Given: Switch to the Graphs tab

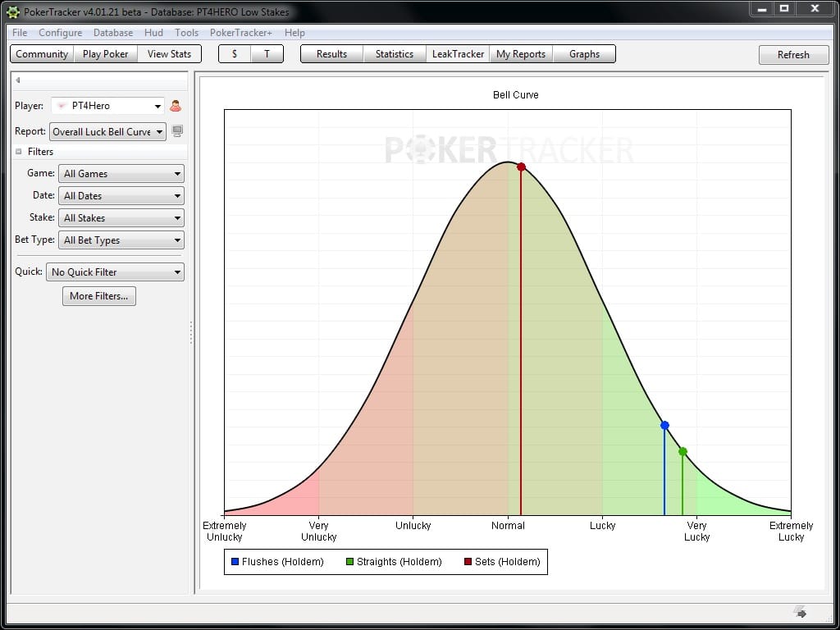Looking at the screenshot, I should (x=584, y=53).
